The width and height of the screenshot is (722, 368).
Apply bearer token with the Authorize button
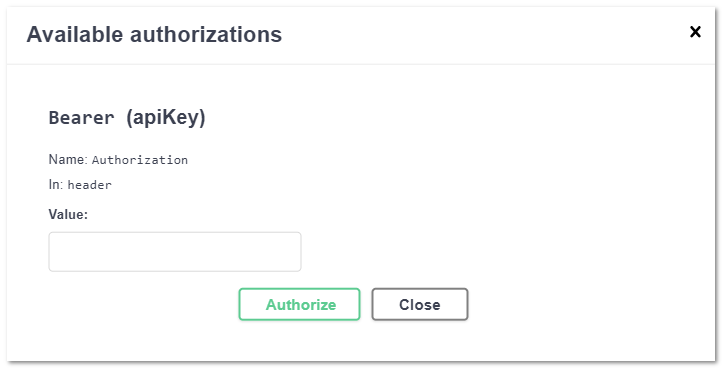(299, 304)
